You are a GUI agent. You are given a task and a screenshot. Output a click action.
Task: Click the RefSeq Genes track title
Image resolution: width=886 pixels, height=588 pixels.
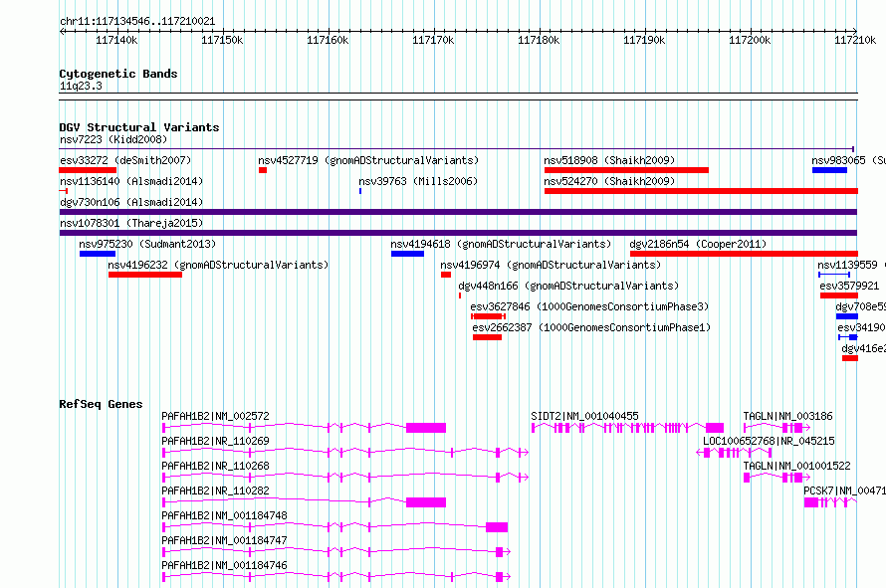[101, 404]
